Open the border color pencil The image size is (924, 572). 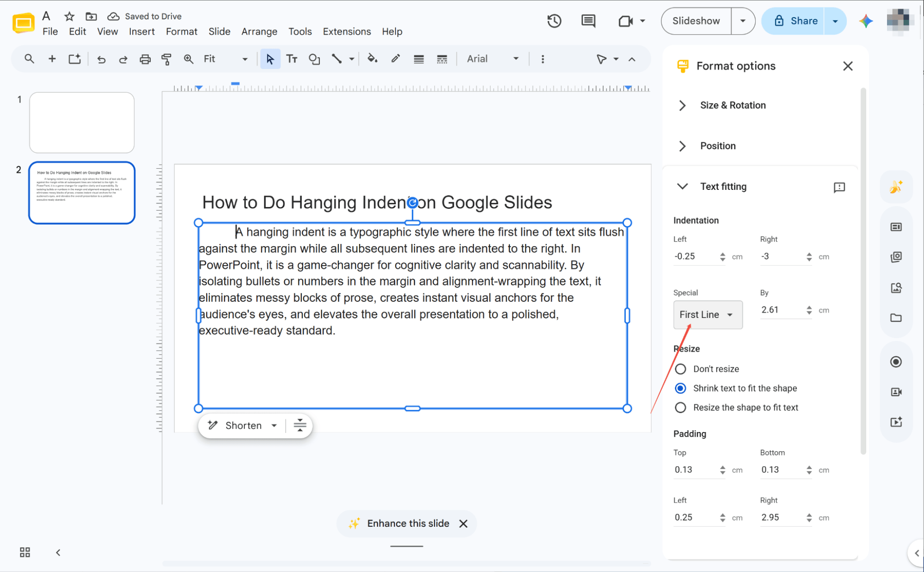point(395,59)
